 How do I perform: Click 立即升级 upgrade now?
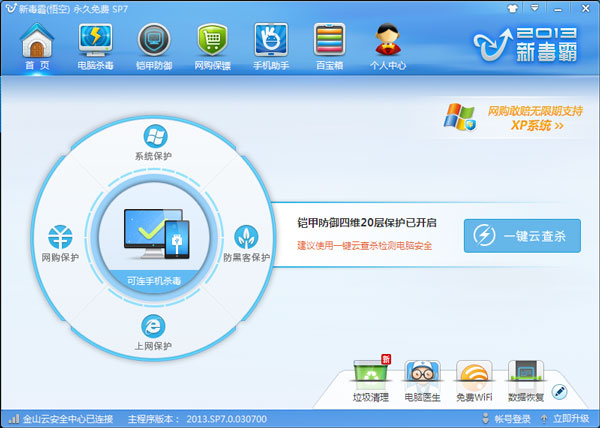coord(571,419)
